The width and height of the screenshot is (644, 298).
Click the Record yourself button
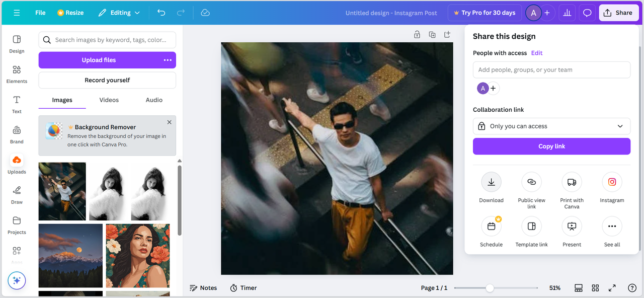pos(107,80)
